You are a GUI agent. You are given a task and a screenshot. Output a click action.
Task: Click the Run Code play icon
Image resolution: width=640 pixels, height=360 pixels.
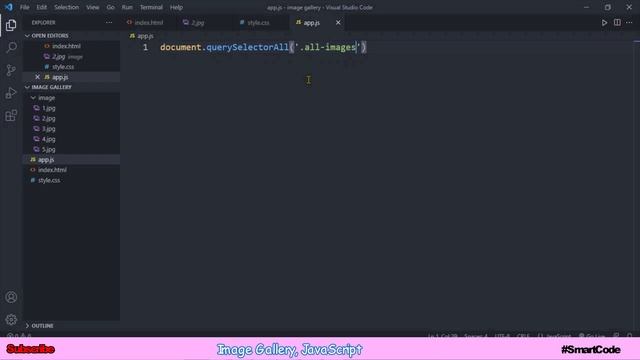pos(604,23)
